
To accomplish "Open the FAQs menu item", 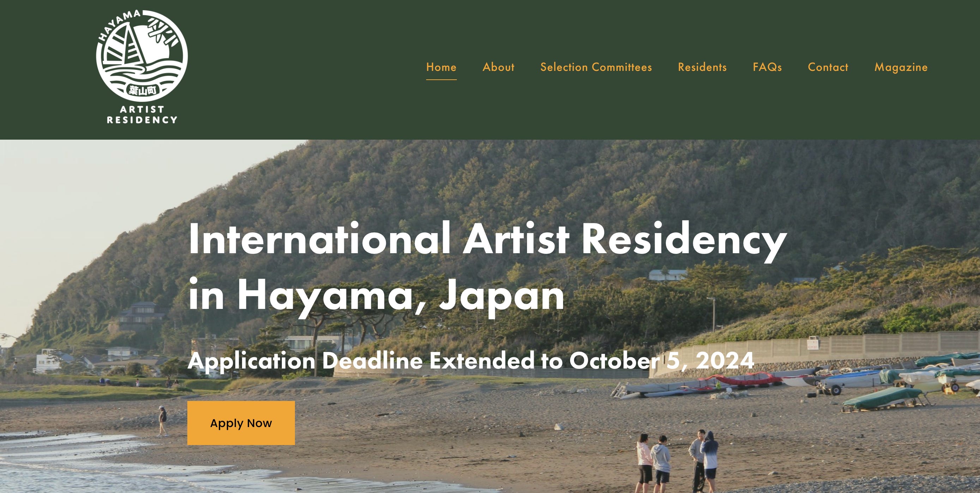I will tap(767, 67).
